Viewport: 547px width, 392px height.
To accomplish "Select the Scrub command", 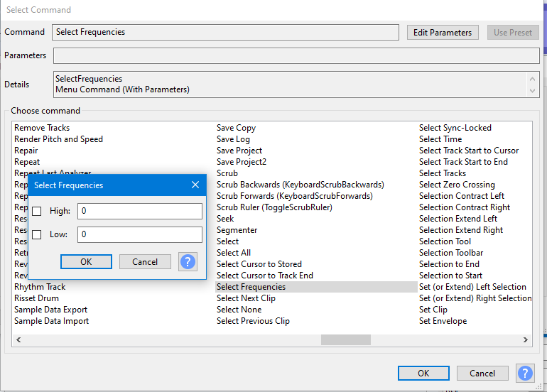I will [x=227, y=173].
